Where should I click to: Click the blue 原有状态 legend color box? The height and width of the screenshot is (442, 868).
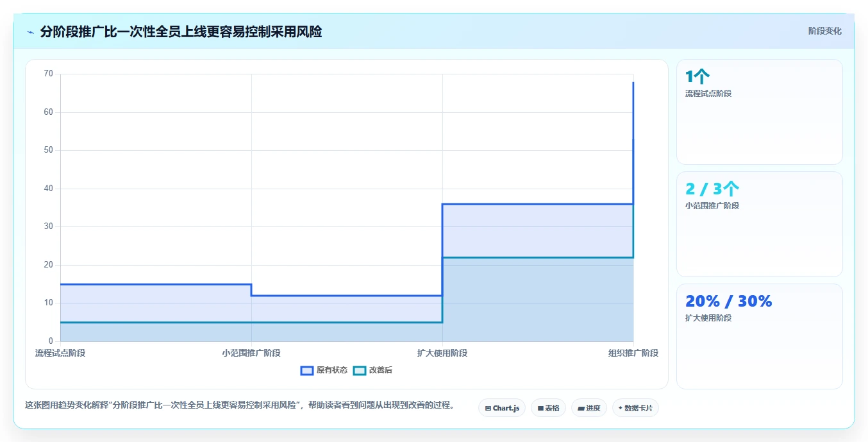point(307,370)
